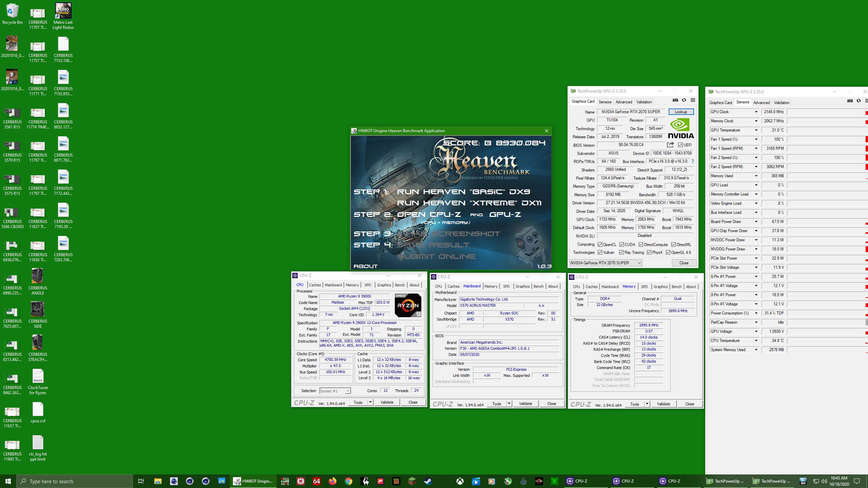The height and width of the screenshot is (488, 868).
Task: Click the BIOS export share icon in GPU-Z
Action: [670, 145]
